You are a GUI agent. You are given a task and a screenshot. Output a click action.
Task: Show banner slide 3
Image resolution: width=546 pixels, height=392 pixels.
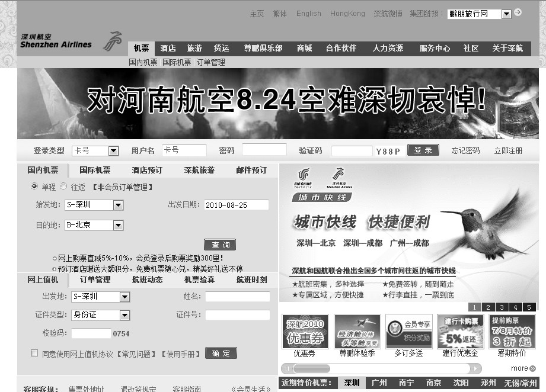point(502,307)
